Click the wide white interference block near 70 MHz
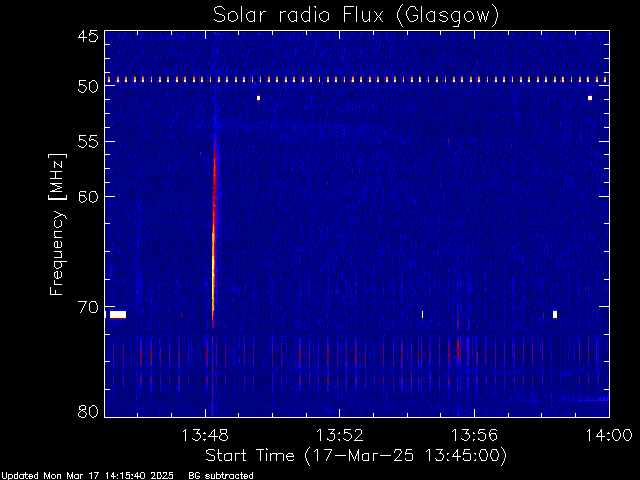This screenshot has width=640, height=480. [x=118, y=315]
